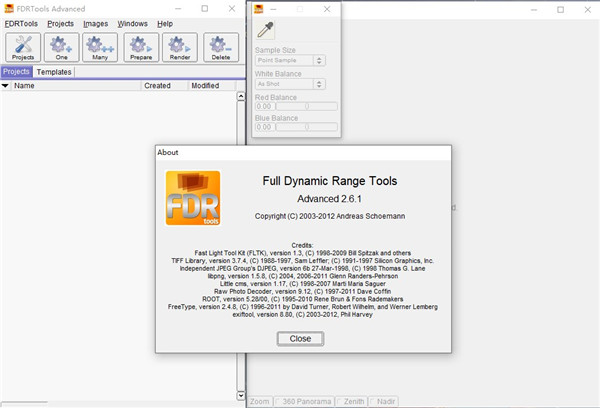The width and height of the screenshot is (600, 408).
Task: Click the Prepare toolbar icon
Action: (140, 47)
